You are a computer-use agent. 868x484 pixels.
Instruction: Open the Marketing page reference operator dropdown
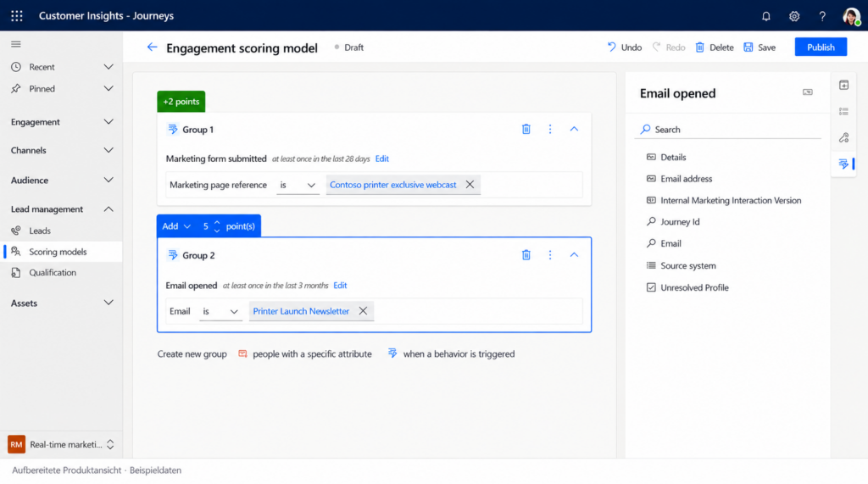[298, 185]
